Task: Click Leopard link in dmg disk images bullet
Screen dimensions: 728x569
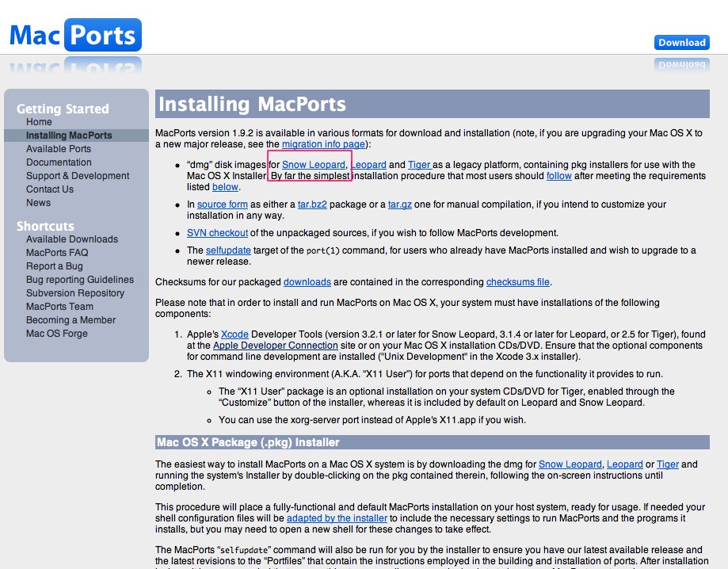Action: click(x=368, y=164)
